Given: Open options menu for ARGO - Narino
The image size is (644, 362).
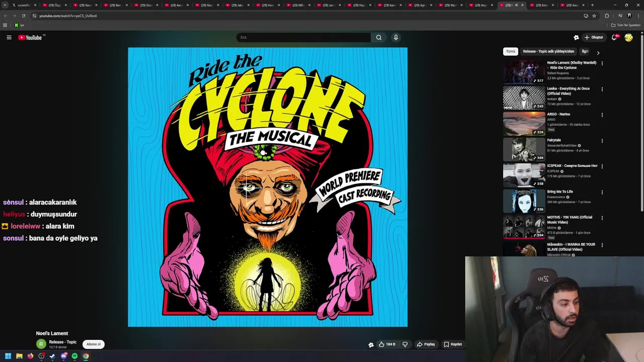Looking at the screenshot, I should [602, 115].
